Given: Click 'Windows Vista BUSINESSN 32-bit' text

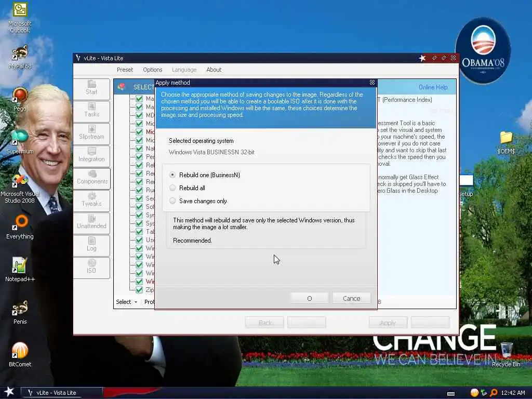Looking at the screenshot, I should point(211,152).
